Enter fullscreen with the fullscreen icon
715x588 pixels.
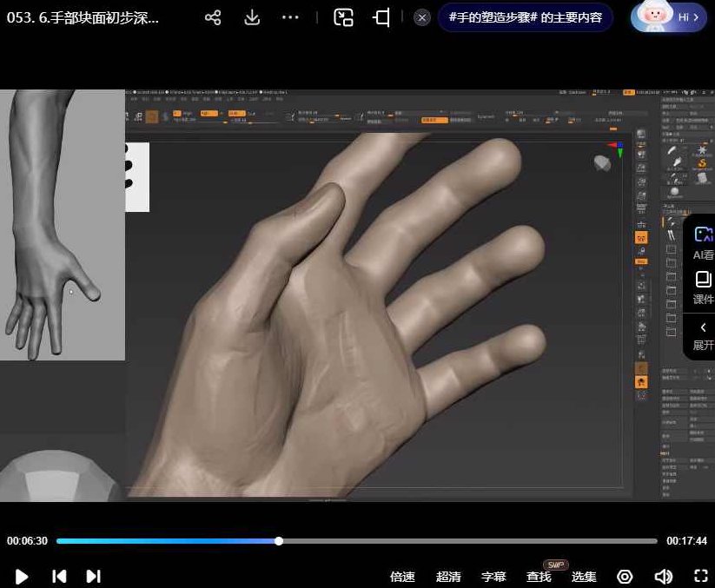(x=700, y=576)
